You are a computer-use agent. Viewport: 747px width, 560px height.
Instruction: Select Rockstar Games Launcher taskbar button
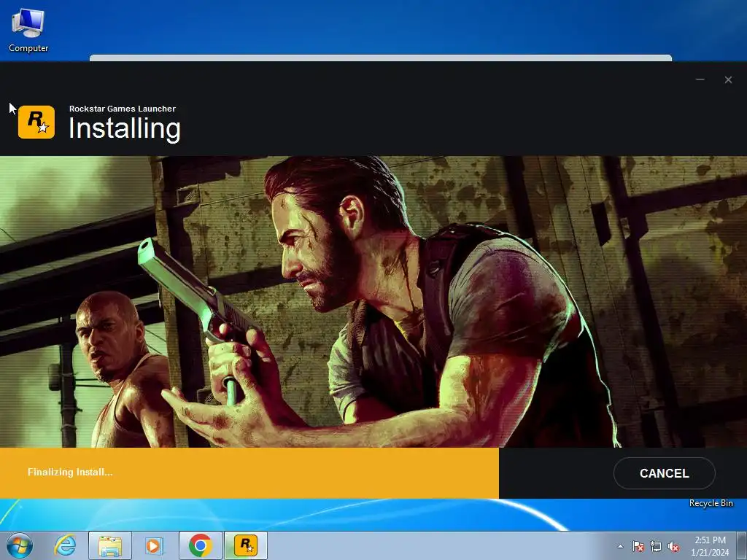(246, 545)
